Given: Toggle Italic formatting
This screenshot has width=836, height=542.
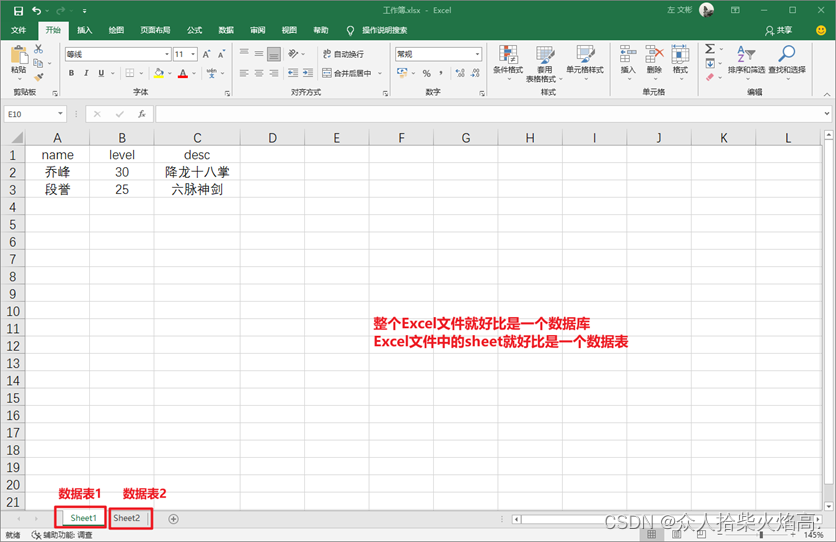Looking at the screenshot, I should pyautogui.click(x=86, y=73).
